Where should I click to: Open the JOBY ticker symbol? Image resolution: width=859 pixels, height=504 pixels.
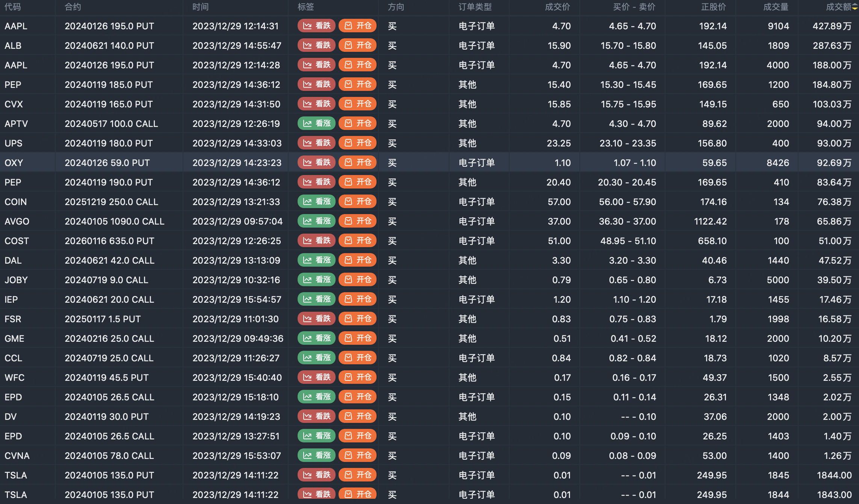pyautogui.click(x=16, y=280)
